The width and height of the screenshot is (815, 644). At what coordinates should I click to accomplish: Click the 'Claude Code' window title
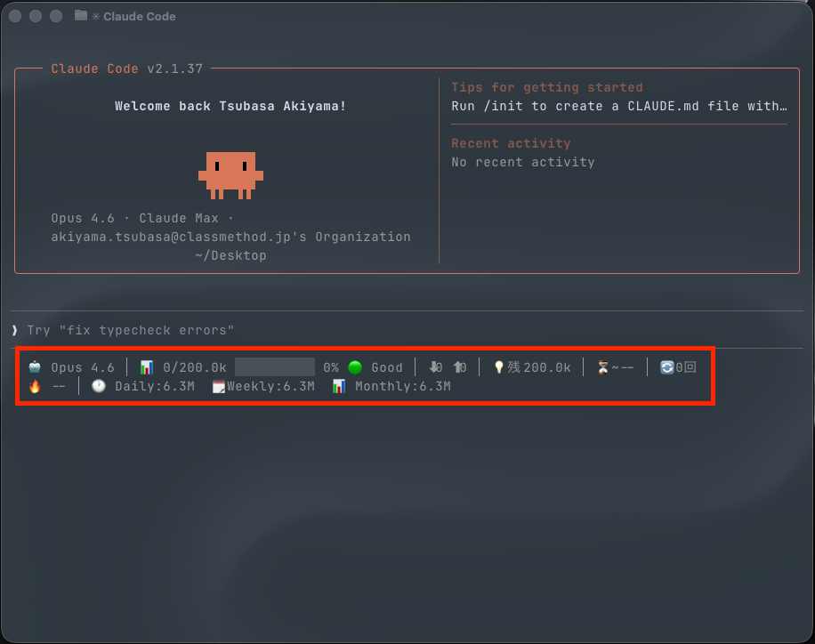(140, 17)
